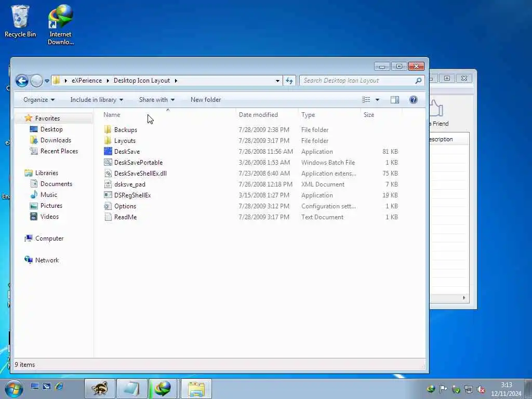Image resolution: width=532 pixels, height=399 pixels.
Task: Click the muted volume tray icon
Action: (481, 389)
